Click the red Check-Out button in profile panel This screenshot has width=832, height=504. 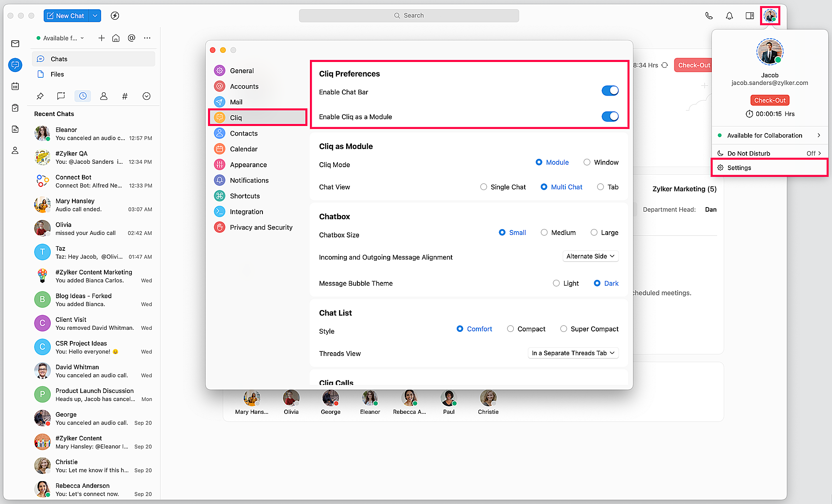click(x=770, y=100)
